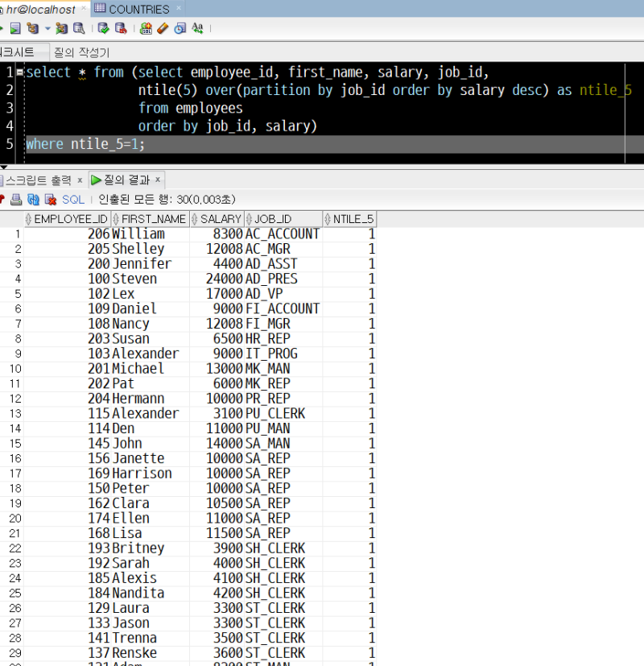
Task: Switch to the COUNTRIES tab
Action: tap(138, 9)
